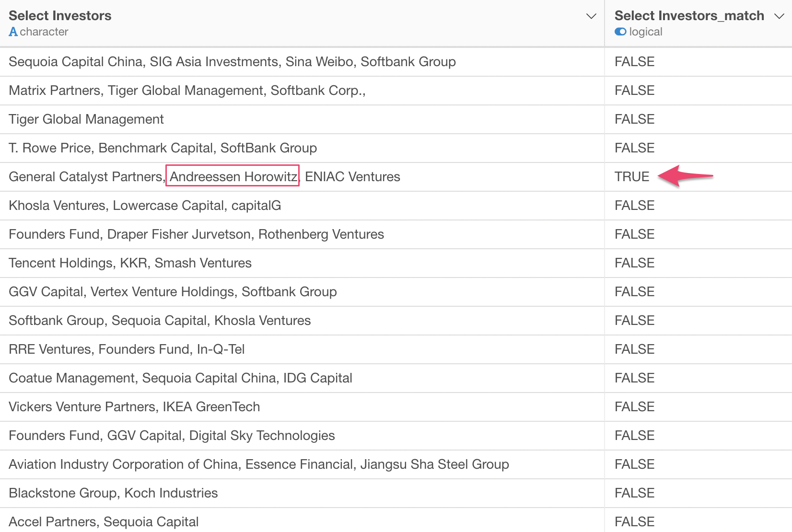
Task: Select the Coatue Management, Sequoia Capital China cell
Action: (302, 378)
